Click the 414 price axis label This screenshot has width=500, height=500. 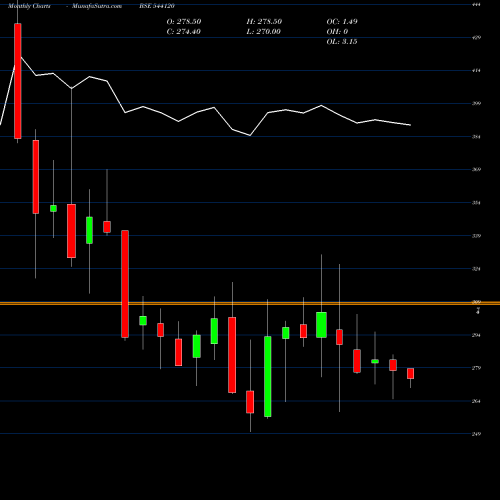(x=476, y=70)
